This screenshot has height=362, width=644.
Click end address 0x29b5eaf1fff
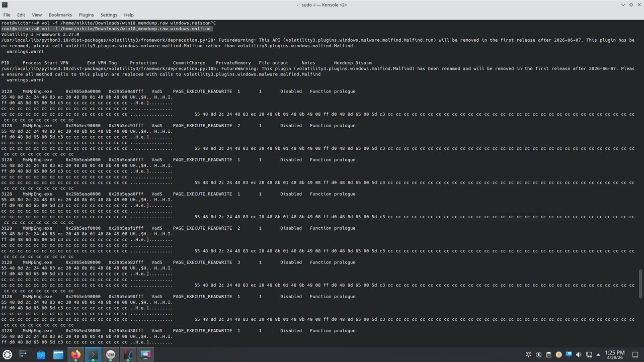(x=126, y=228)
